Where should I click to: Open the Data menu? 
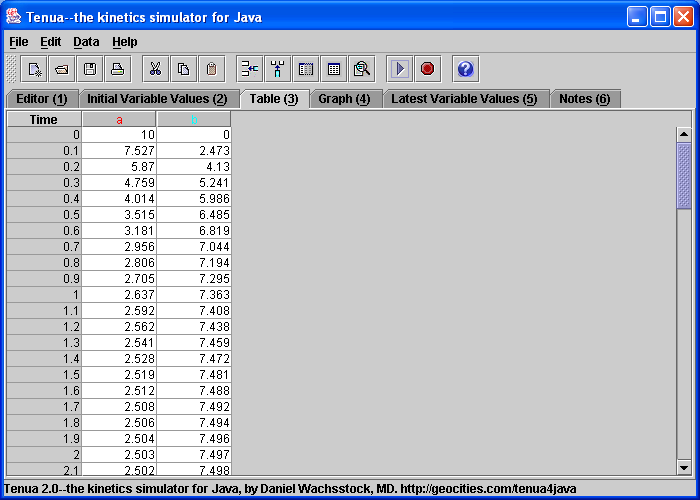(x=86, y=42)
